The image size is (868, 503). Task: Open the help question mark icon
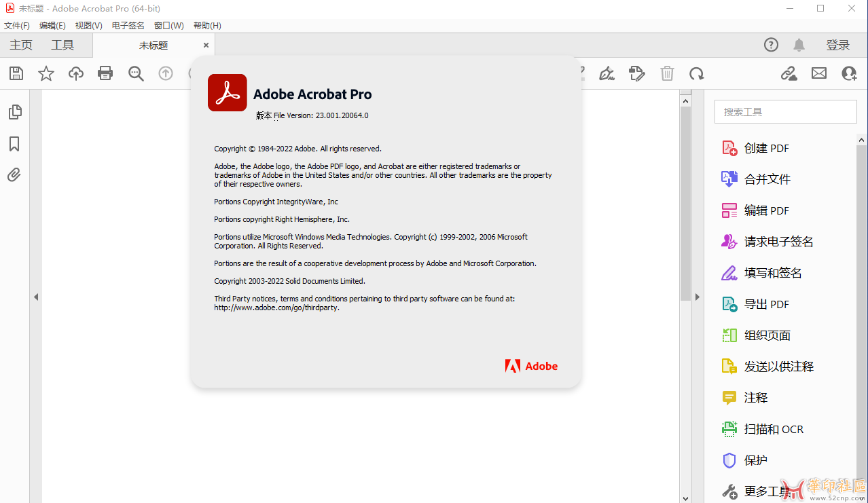coord(771,45)
